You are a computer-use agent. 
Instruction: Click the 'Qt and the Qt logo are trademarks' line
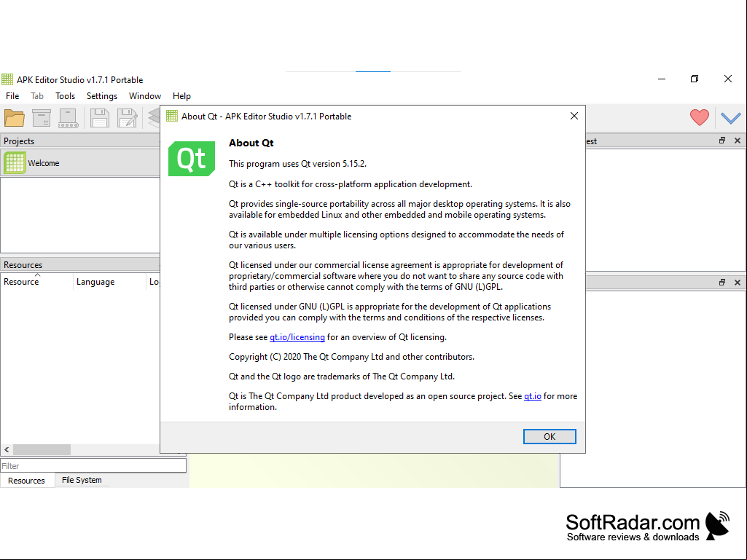point(342,376)
